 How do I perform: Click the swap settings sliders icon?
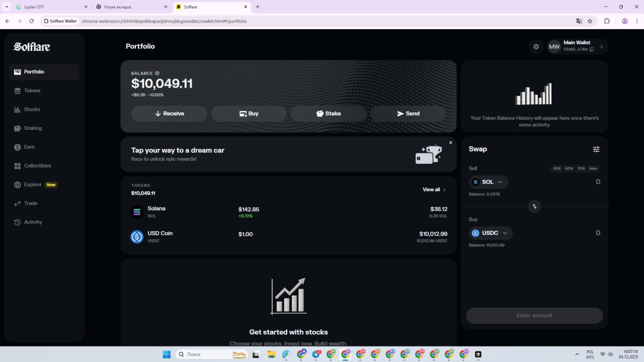click(596, 150)
